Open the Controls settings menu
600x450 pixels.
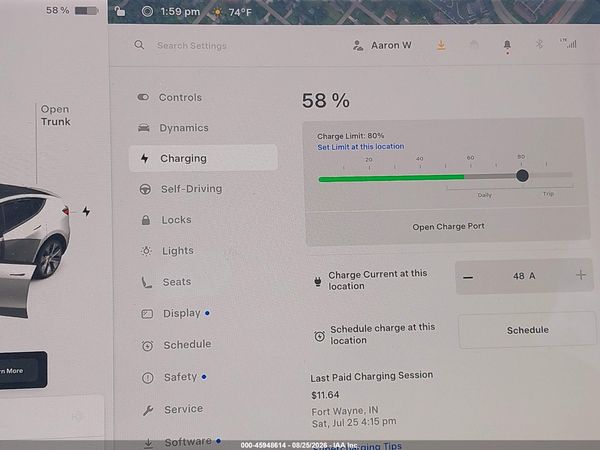pyautogui.click(x=180, y=98)
